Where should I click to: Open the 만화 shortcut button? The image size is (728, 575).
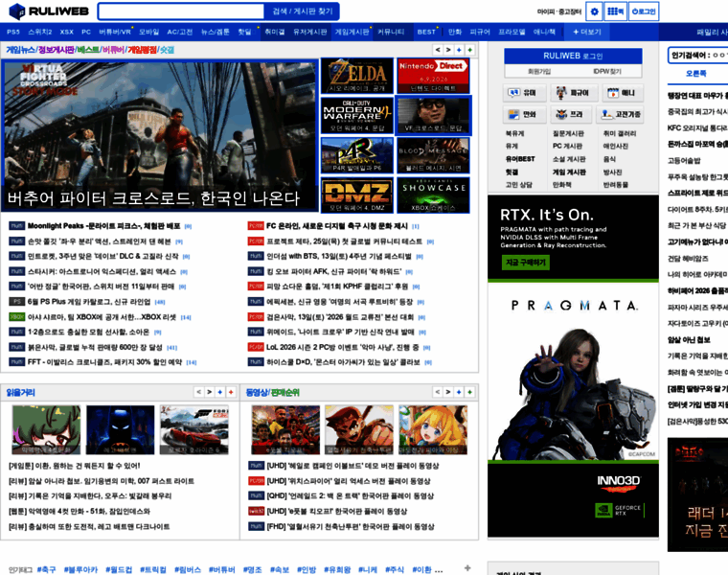[x=524, y=114]
